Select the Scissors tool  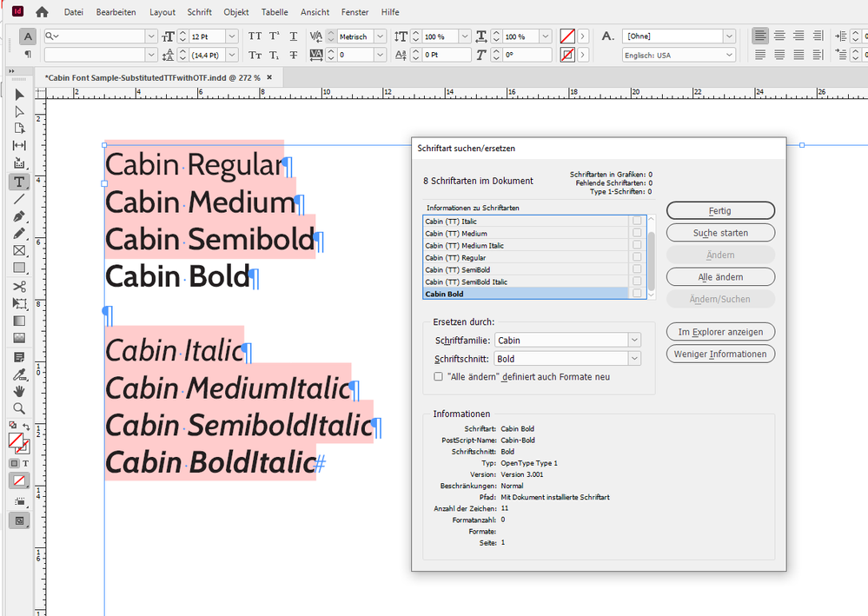18,287
